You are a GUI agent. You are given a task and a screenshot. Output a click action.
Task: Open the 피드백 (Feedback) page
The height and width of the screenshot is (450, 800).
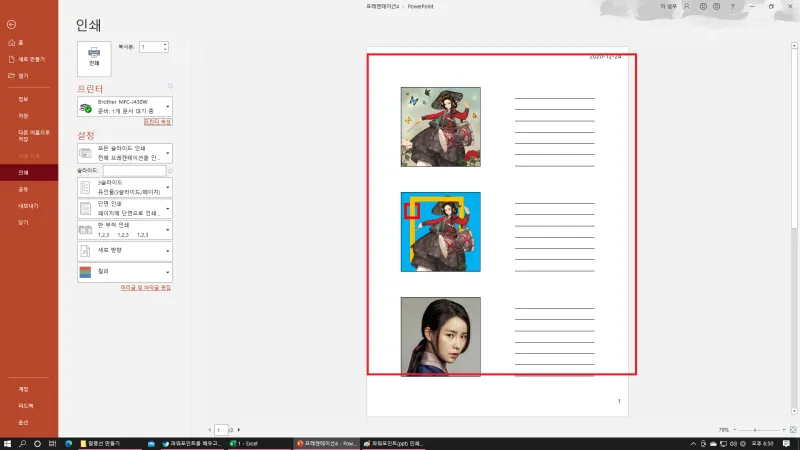coord(29,406)
